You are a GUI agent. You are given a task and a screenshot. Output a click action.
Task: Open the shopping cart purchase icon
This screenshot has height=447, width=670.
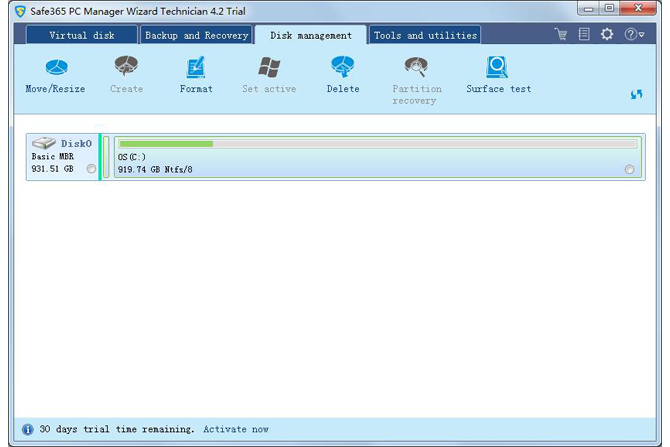coord(561,35)
